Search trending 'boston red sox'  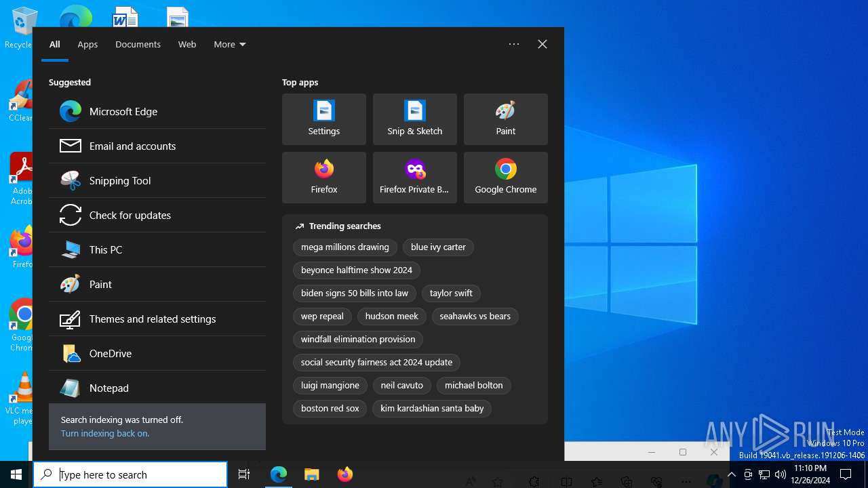click(x=330, y=409)
